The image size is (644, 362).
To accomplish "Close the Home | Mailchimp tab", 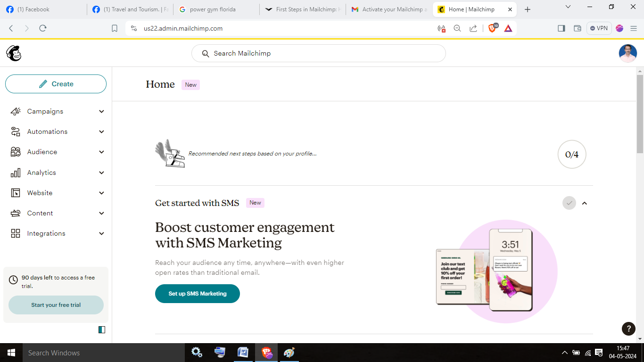I will 510,9.
